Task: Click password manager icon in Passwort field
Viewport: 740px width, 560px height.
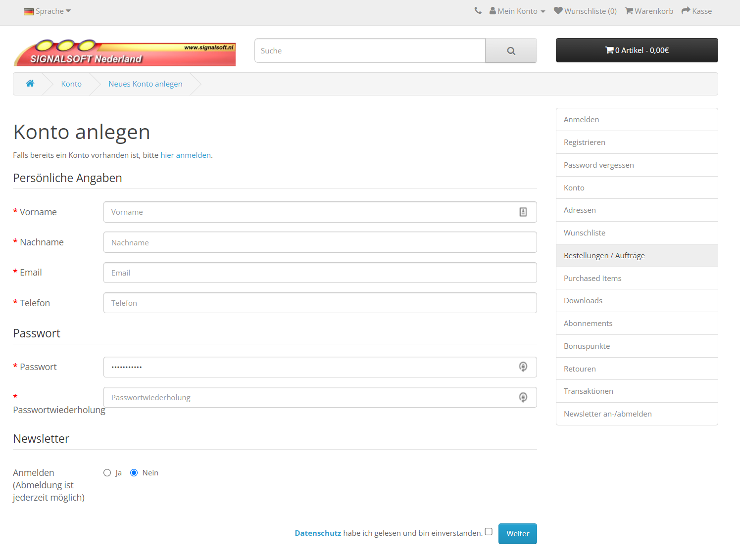Action: point(523,367)
